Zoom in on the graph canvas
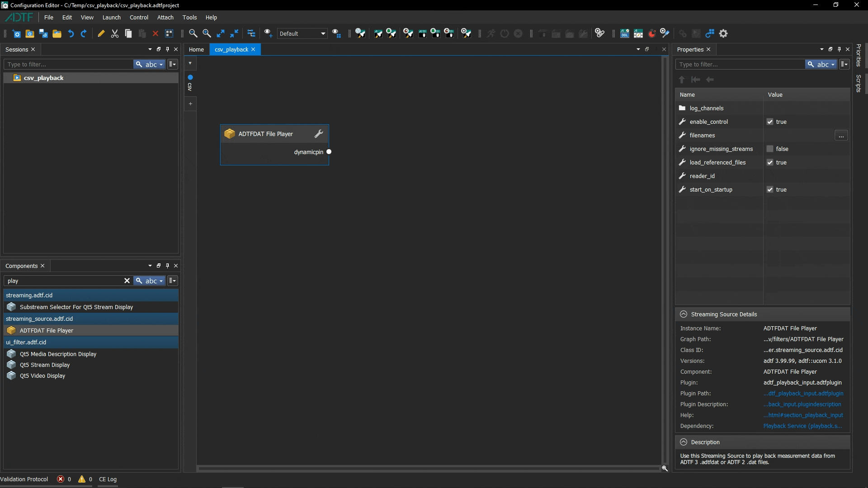This screenshot has width=868, height=488. (x=207, y=33)
